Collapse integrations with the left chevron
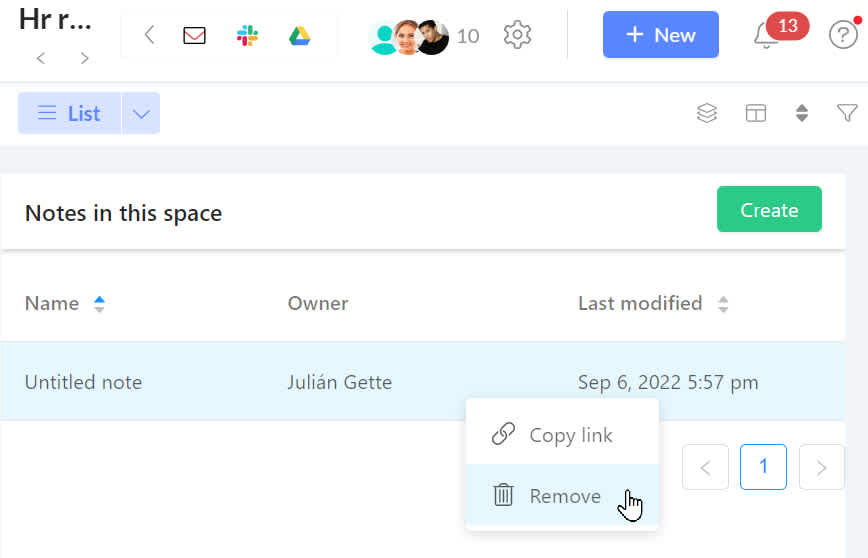Screen dimensions: 868x558 [x=149, y=35]
